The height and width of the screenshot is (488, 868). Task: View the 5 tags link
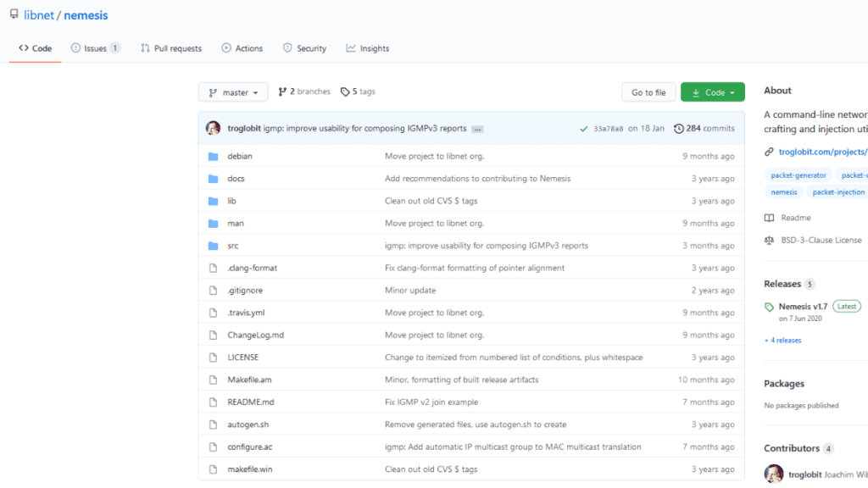[x=359, y=91]
